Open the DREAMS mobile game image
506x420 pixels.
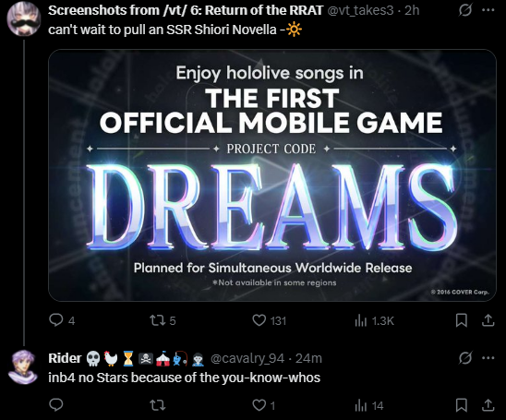(x=272, y=175)
